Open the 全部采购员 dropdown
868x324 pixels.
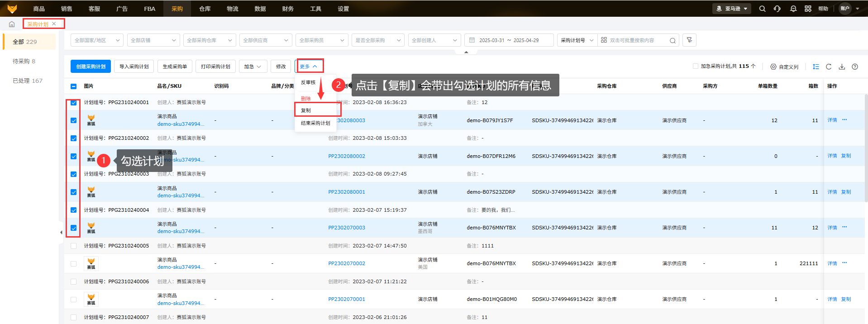[322, 40]
